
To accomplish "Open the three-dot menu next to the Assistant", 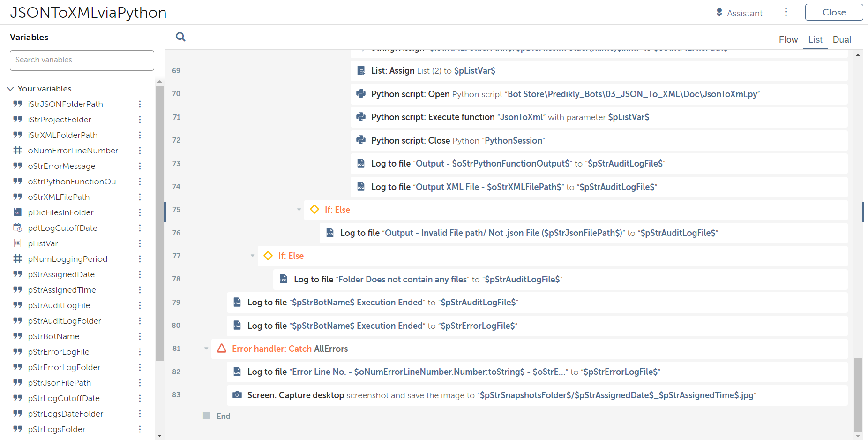I will click(786, 12).
